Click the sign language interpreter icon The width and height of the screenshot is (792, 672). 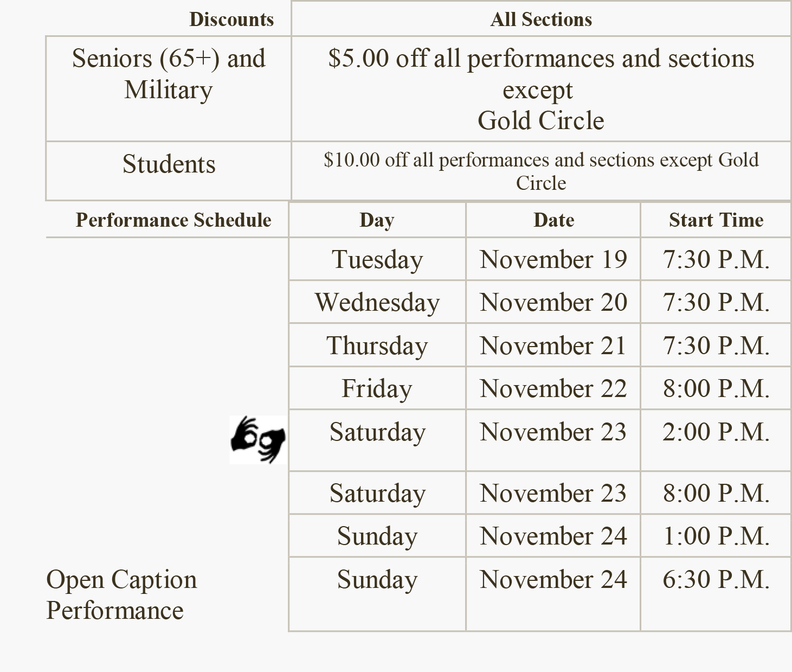(258, 440)
